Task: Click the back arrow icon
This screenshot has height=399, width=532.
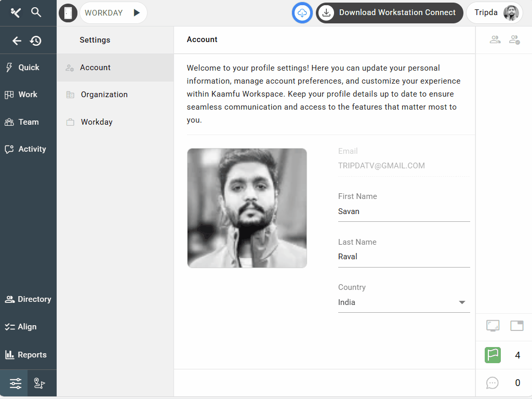Action: 17,41
